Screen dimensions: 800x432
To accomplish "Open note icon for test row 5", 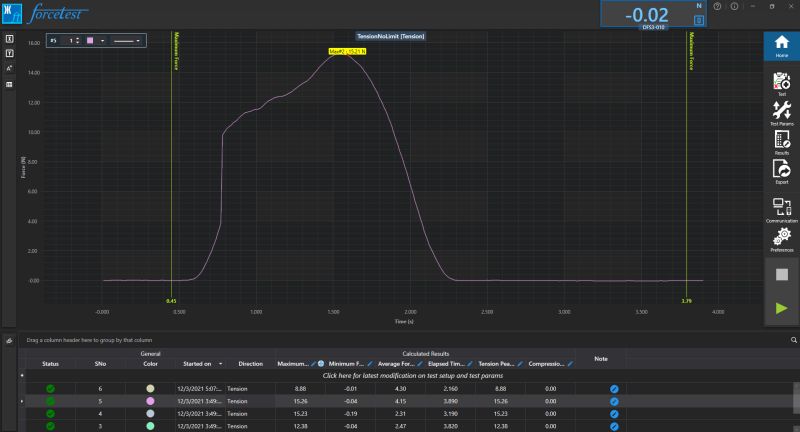I will click(614, 401).
